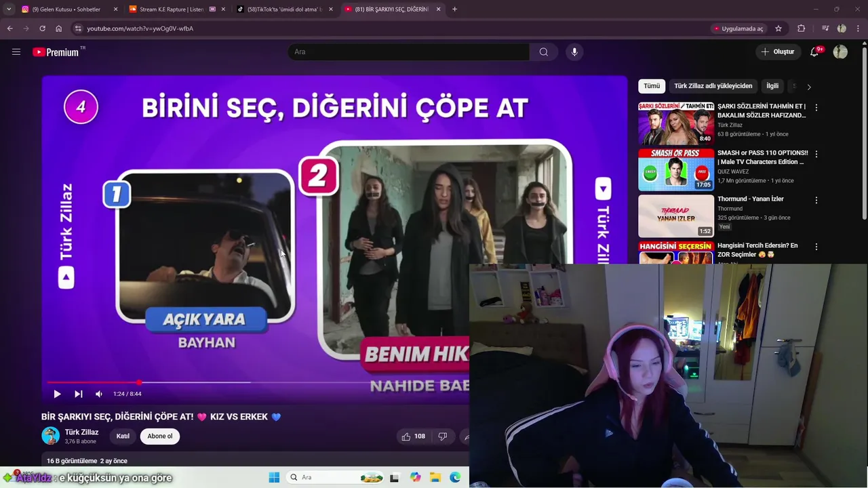
Task: Click Uygulamada aç open-in-app button
Action: [738, 28]
